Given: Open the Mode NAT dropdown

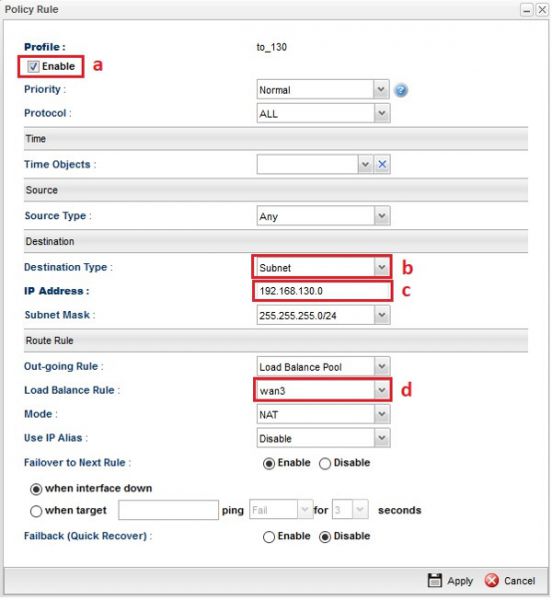Looking at the screenshot, I should coord(381,414).
